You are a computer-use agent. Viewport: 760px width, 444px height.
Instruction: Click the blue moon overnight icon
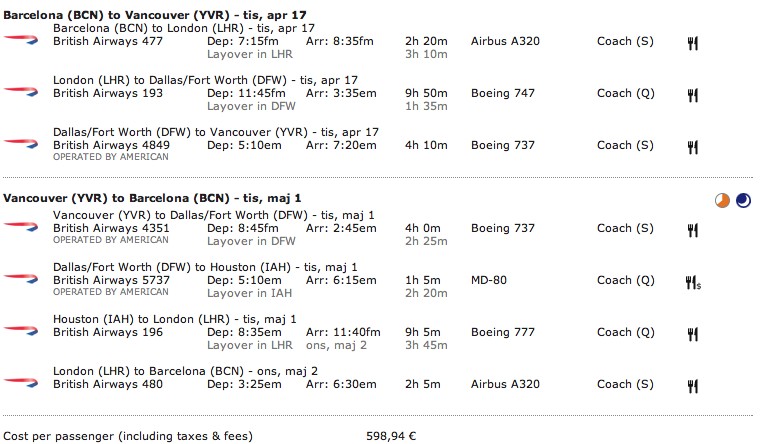[x=743, y=200]
